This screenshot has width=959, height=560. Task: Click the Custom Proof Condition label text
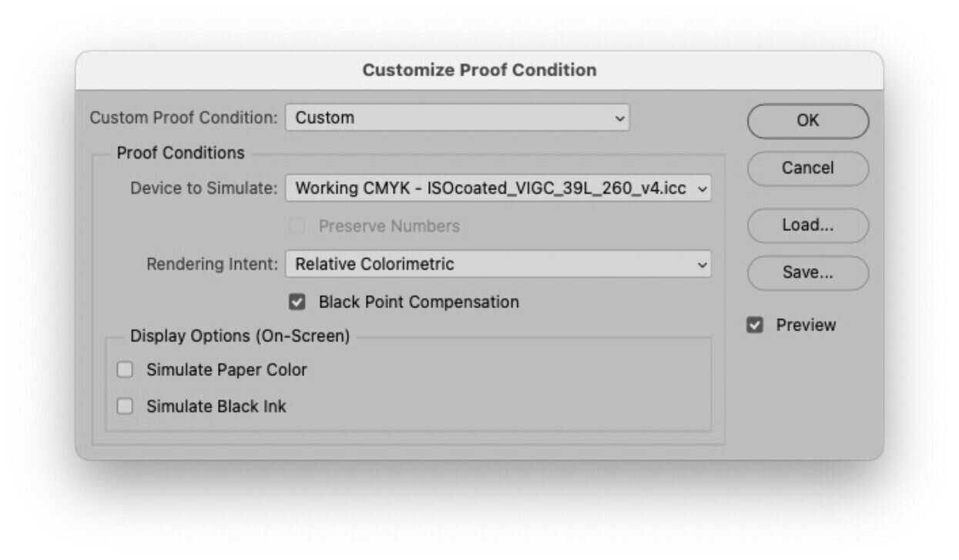click(x=183, y=118)
